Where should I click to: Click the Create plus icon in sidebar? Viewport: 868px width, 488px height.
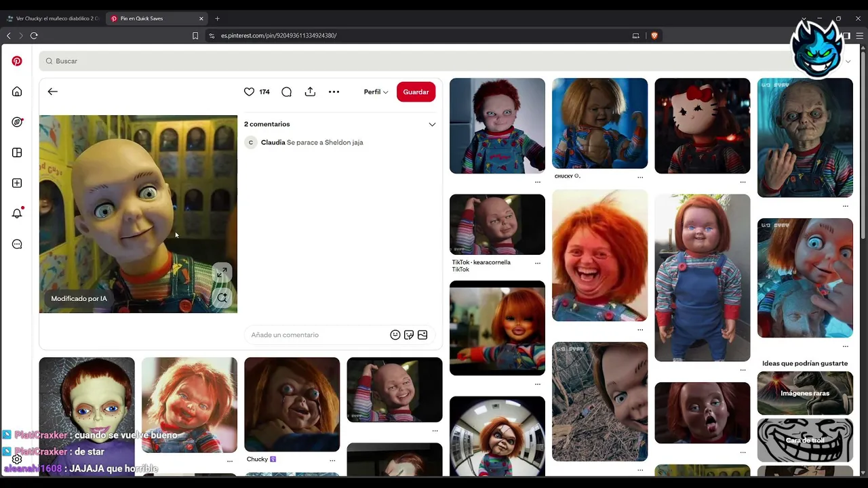pyautogui.click(x=17, y=183)
